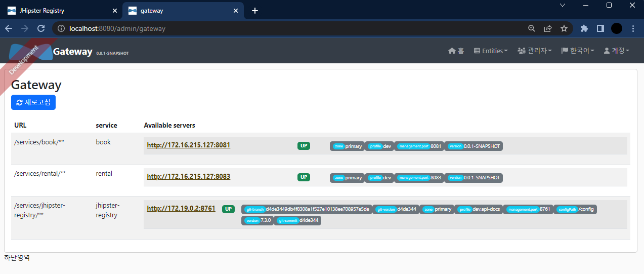Viewport: 644px width, 274px height.
Task: Open link http://172.16.215.127:8081
Action: click(x=189, y=145)
